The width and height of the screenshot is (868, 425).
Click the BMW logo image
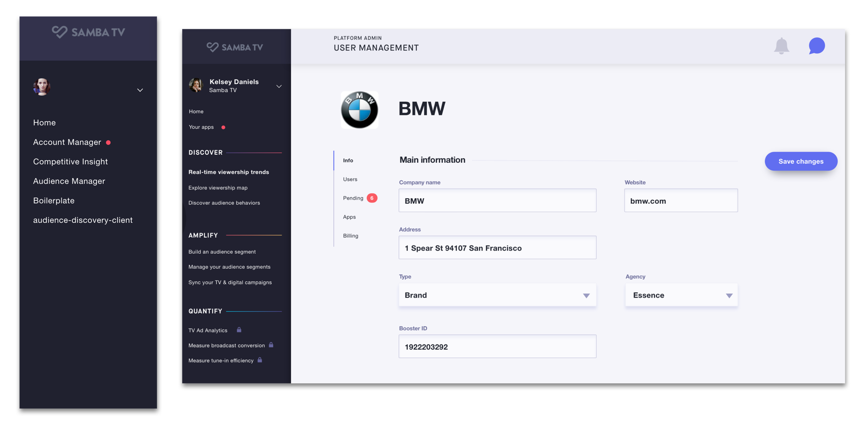(x=359, y=110)
